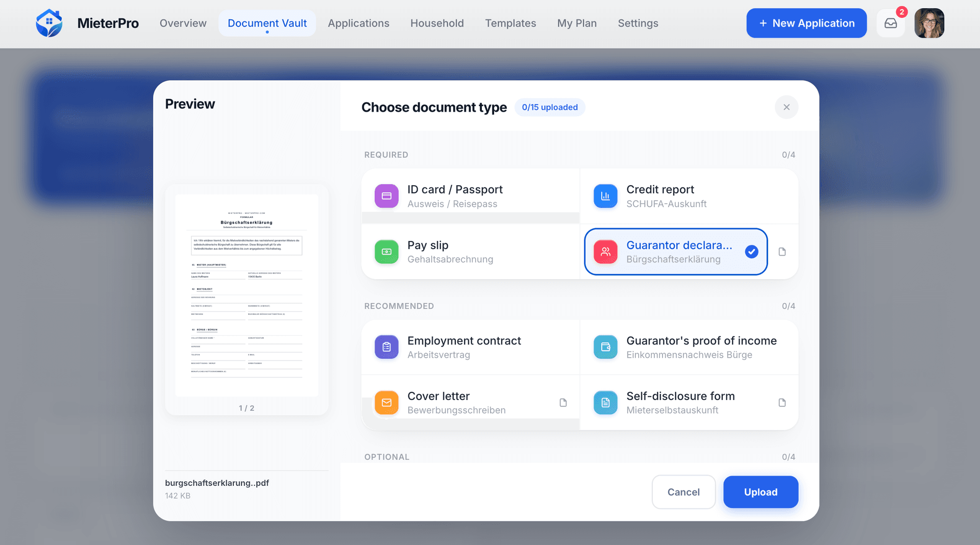Click the New Application button
The height and width of the screenshot is (545, 980).
click(x=806, y=23)
